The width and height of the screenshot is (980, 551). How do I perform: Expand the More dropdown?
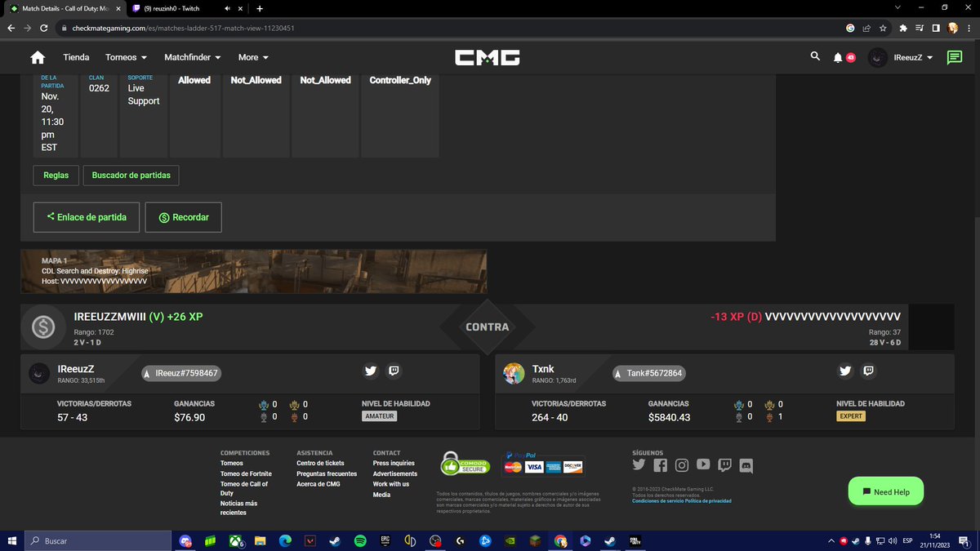[x=253, y=57]
